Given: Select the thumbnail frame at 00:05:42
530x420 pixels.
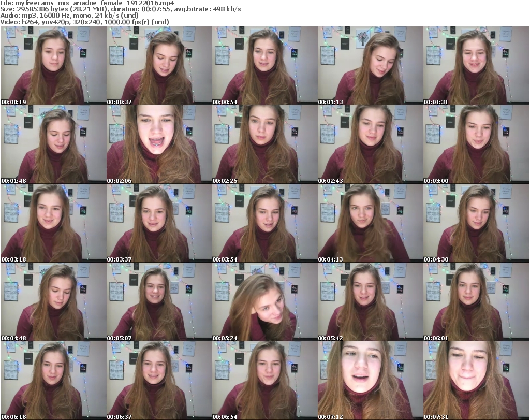Looking at the screenshot, I should (x=370, y=302).
